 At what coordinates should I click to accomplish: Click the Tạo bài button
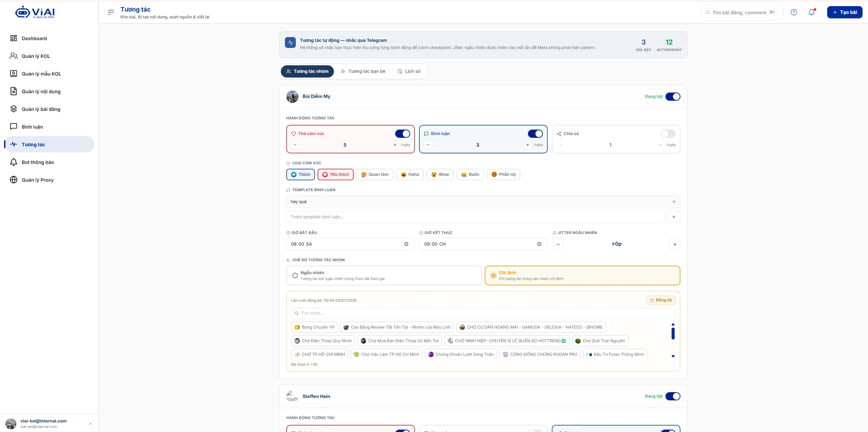pos(845,12)
